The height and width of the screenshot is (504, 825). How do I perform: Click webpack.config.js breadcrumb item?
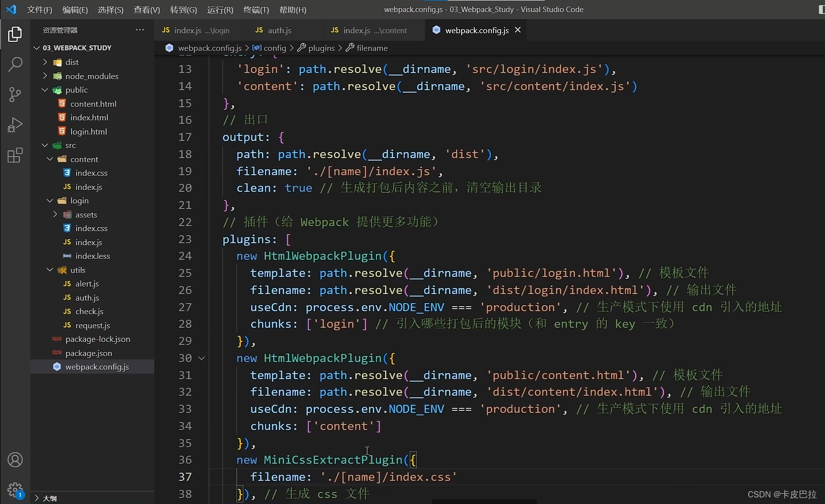pyautogui.click(x=210, y=48)
